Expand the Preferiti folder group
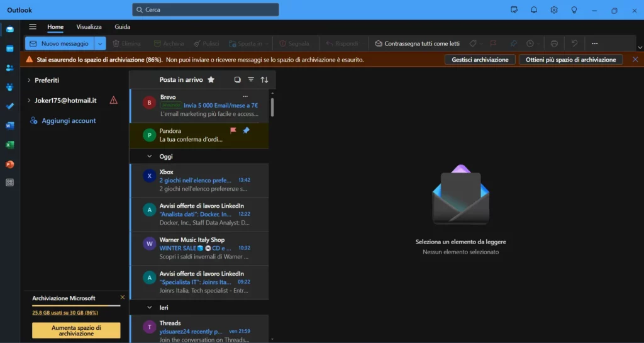The width and height of the screenshot is (644, 343). coord(29,81)
